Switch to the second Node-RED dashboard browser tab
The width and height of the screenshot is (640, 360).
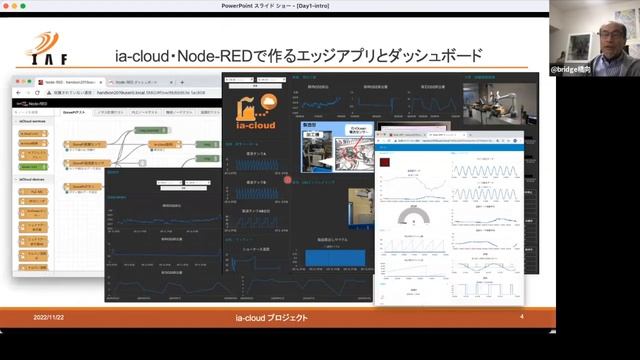pyautogui.click(x=140, y=82)
